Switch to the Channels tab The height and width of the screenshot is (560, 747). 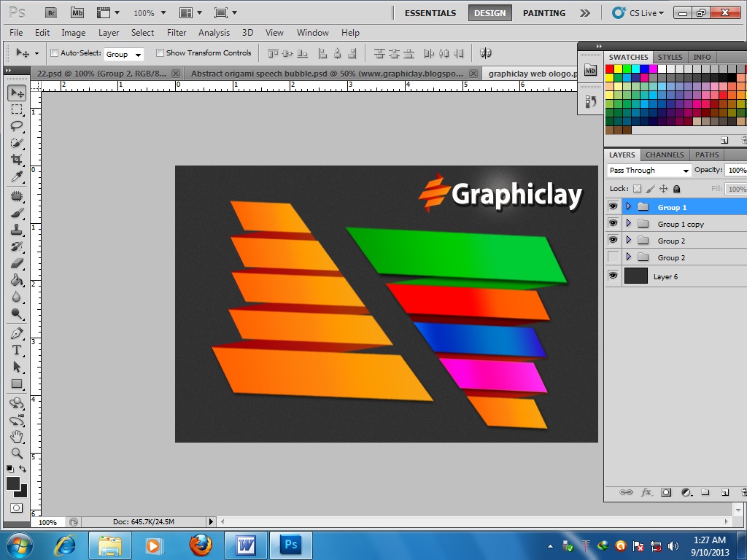pyautogui.click(x=665, y=155)
